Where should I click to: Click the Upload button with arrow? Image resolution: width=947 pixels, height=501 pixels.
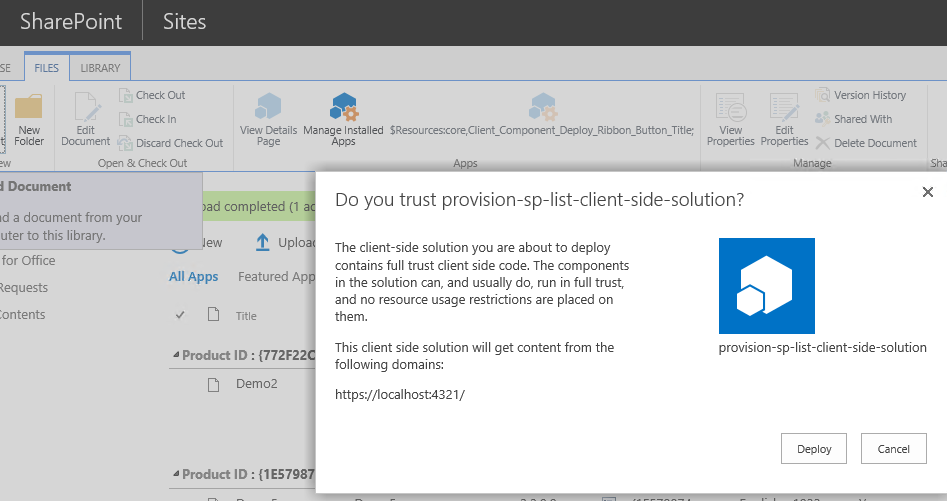(285, 243)
